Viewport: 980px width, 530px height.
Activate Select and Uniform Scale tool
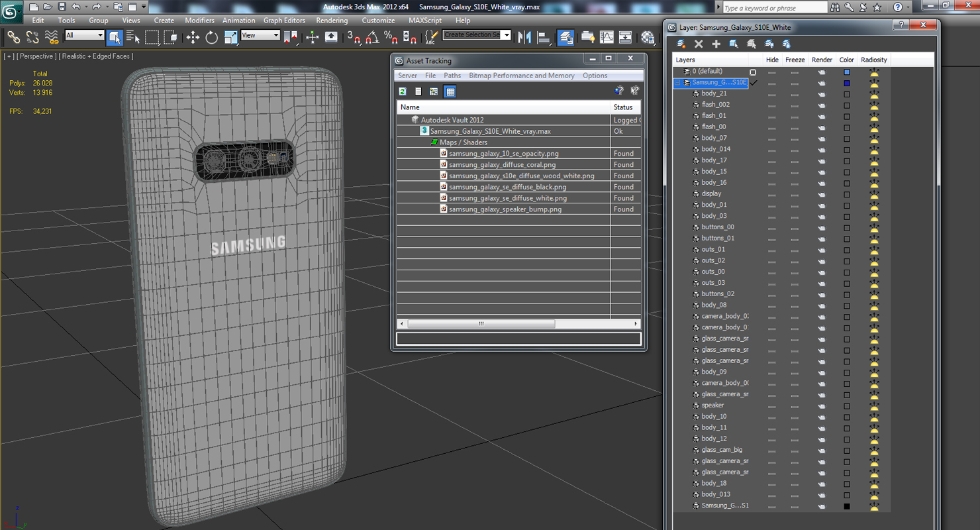[230, 38]
